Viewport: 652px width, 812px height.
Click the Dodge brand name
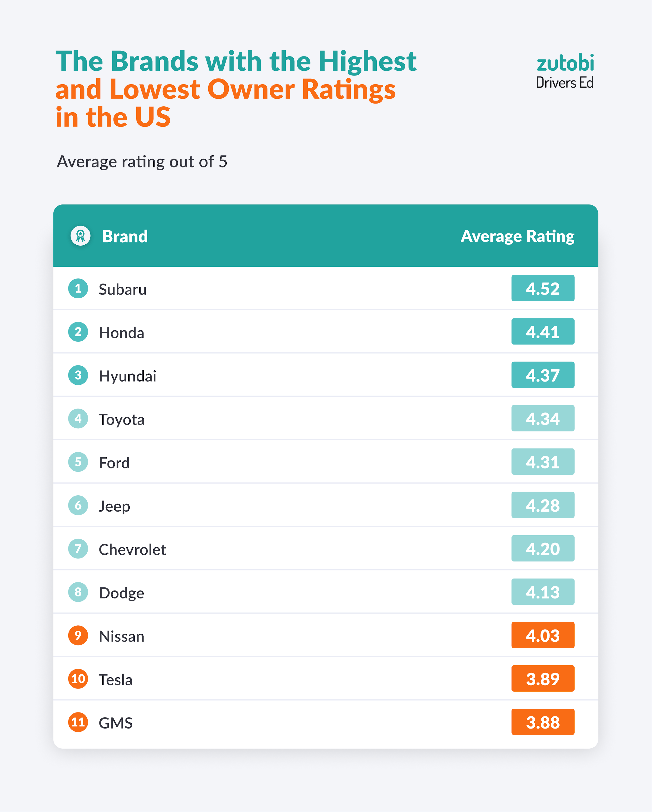tap(121, 593)
